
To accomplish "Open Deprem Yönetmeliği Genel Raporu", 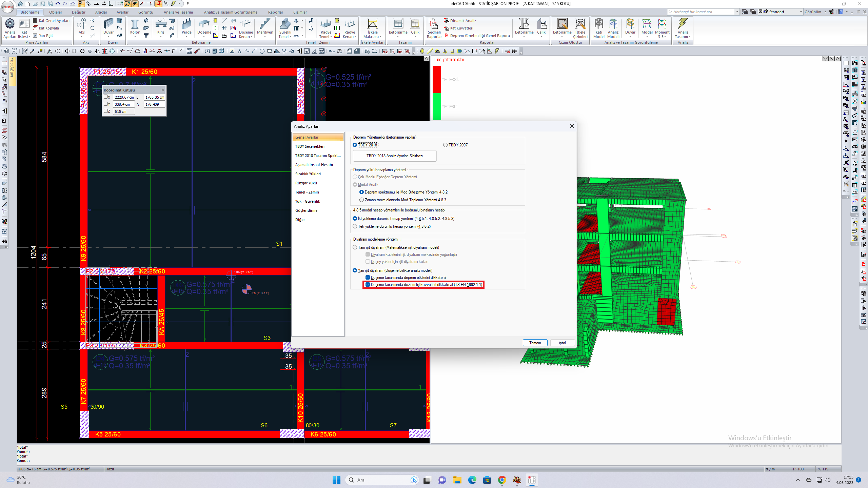I will (477, 36).
